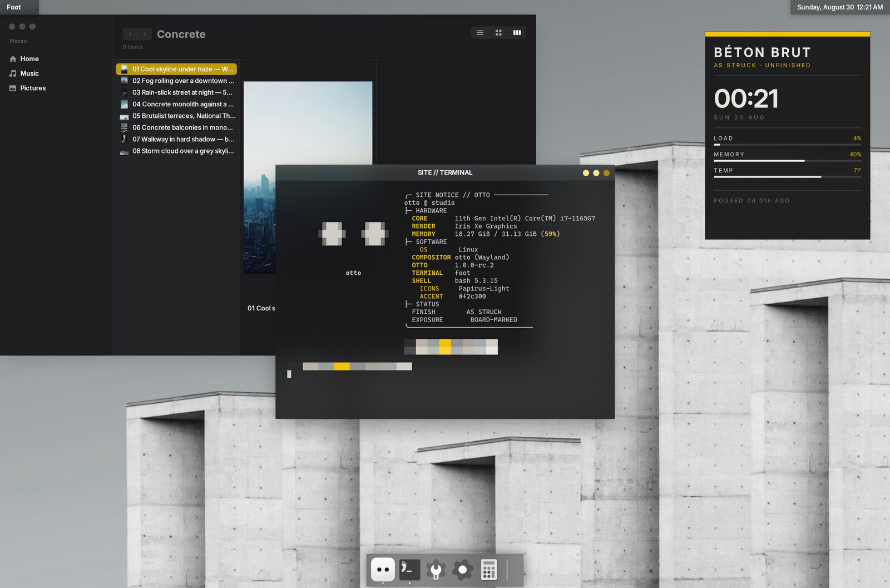Open the Foot application menu in top bar
The height and width of the screenshot is (588, 890).
(14, 7)
